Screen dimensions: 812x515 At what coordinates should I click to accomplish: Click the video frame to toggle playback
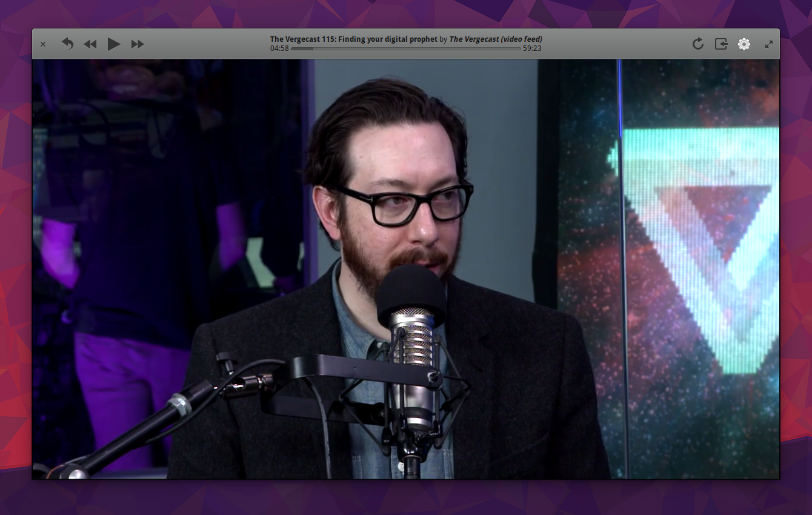[406, 269]
